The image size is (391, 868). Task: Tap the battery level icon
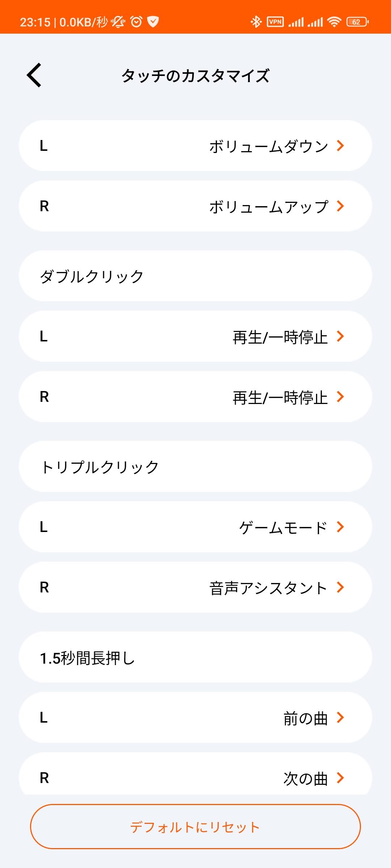click(x=357, y=22)
